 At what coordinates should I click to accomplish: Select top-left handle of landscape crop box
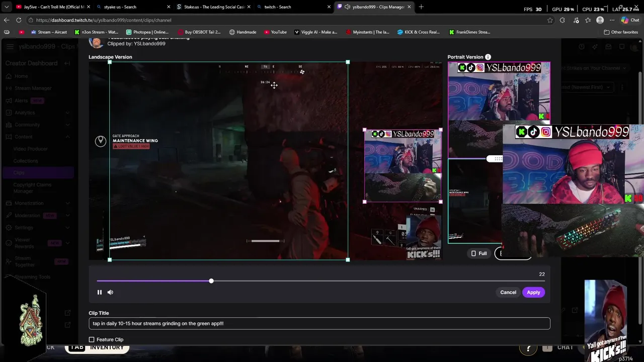(x=110, y=62)
